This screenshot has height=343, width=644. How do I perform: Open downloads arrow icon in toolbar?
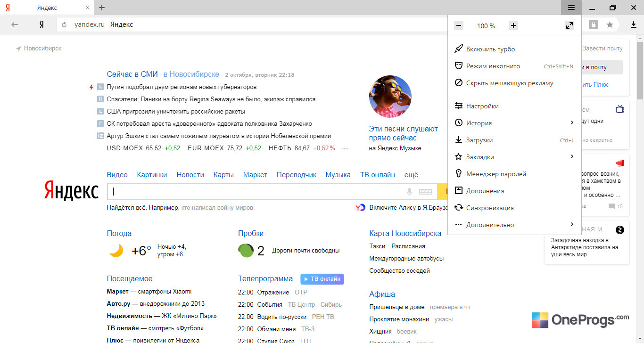click(x=634, y=24)
